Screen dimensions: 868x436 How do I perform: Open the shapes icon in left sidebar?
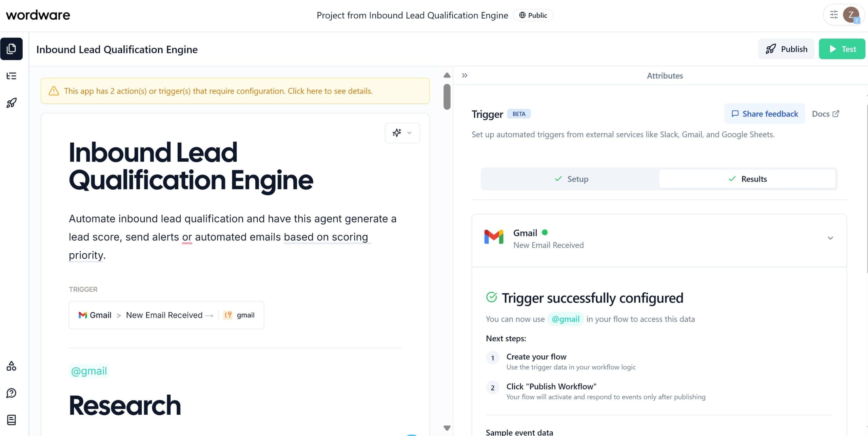pos(11,366)
